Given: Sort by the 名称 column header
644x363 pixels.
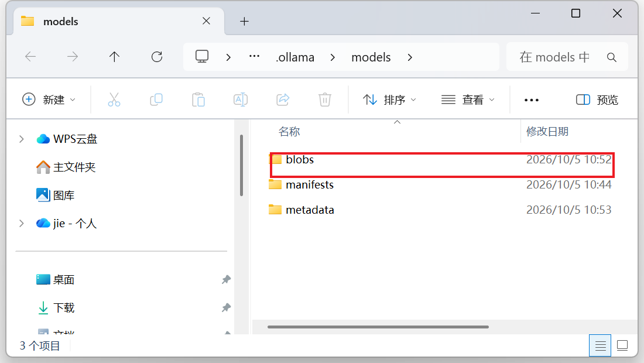Looking at the screenshot, I should coord(289,131).
